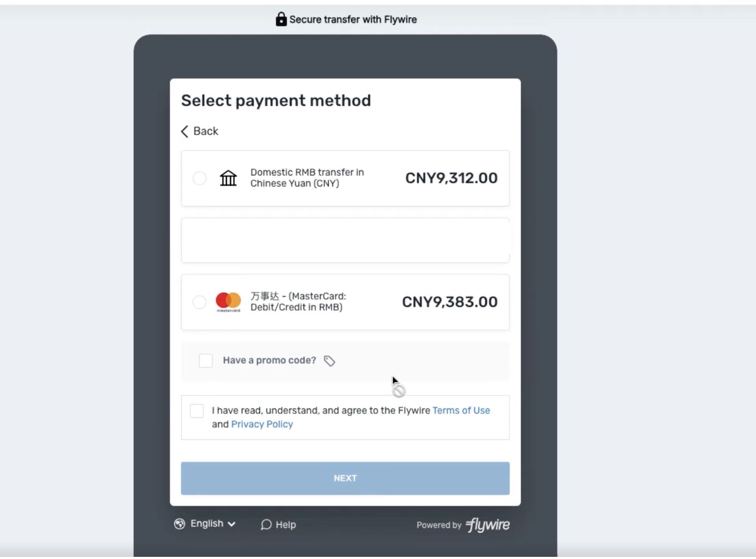The image size is (756, 559).
Task: Click the secure transfer padlock icon
Action: 281,19
